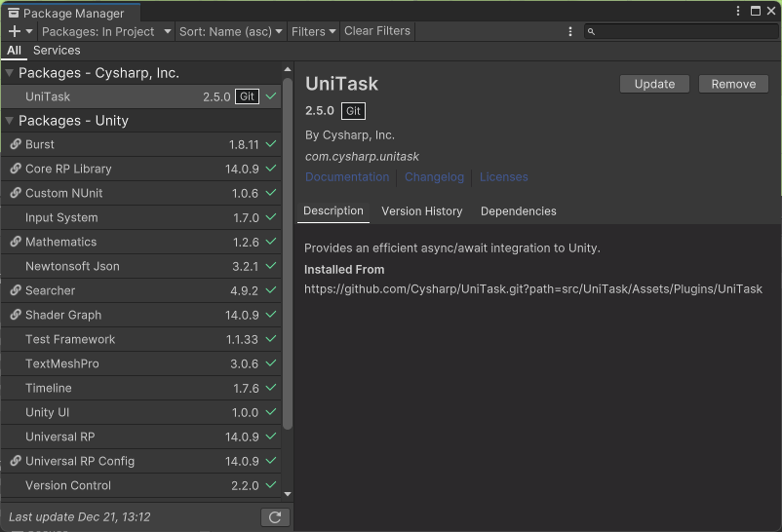Image resolution: width=782 pixels, height=532 pixels.
Task: Select the Input System package
Action: (x=141, y=218)
